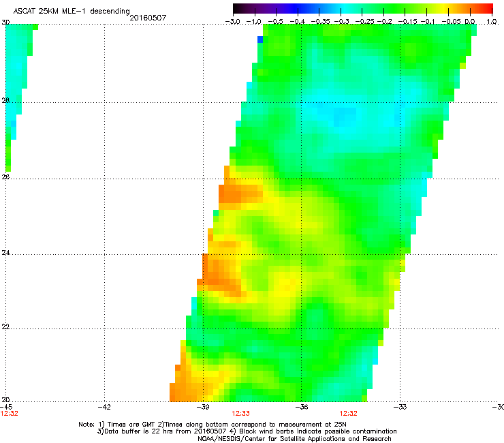The width and height of the screenshot is (504, 443).
Task: Click the latitude label 20
Action: click(x=5, y=399)
